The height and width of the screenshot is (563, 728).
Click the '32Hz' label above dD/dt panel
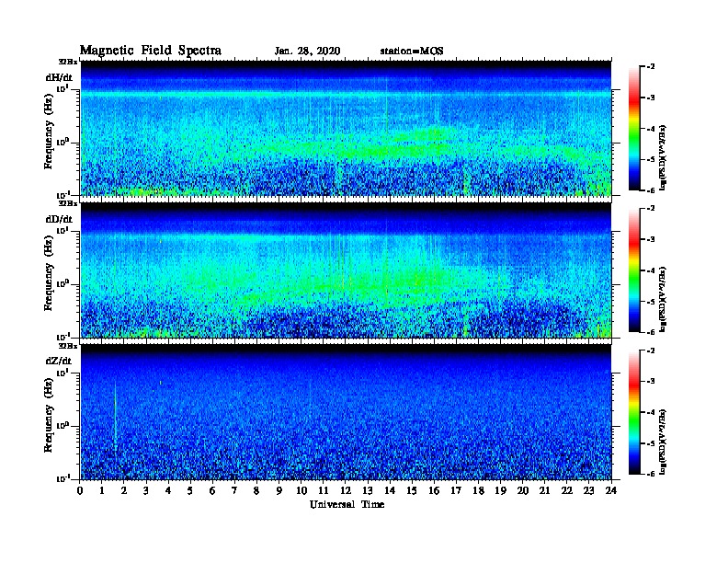(x=68, y=203)
